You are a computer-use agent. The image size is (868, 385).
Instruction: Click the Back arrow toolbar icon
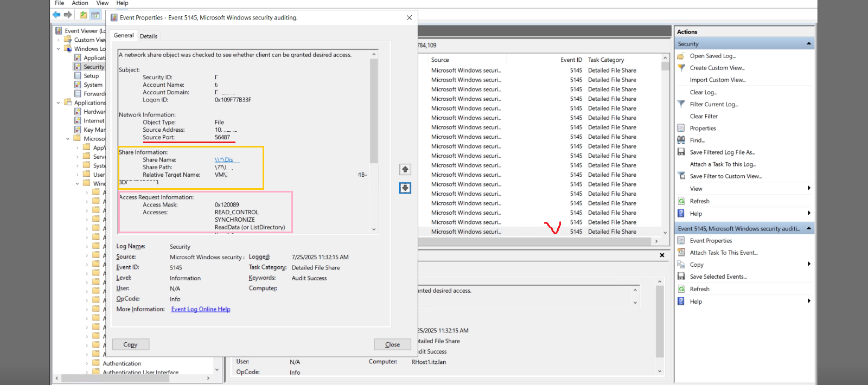(x=56, y=15)
